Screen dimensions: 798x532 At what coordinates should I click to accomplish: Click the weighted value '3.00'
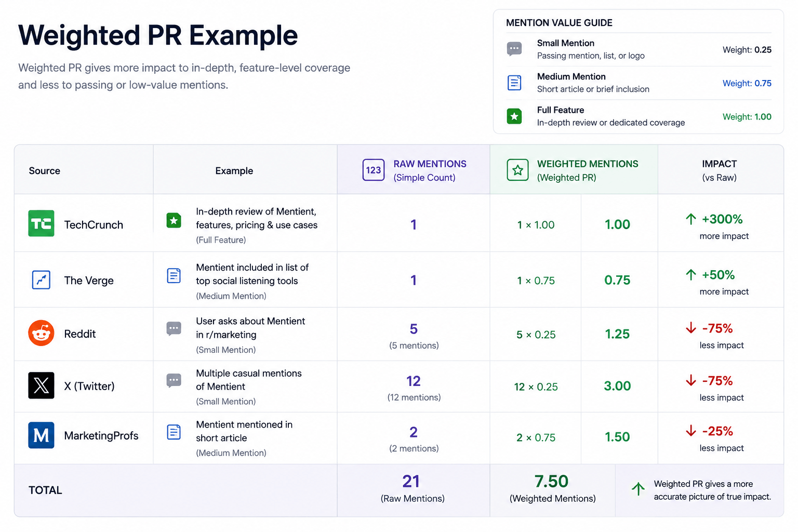pyautogui.click(x=617, y=386)
